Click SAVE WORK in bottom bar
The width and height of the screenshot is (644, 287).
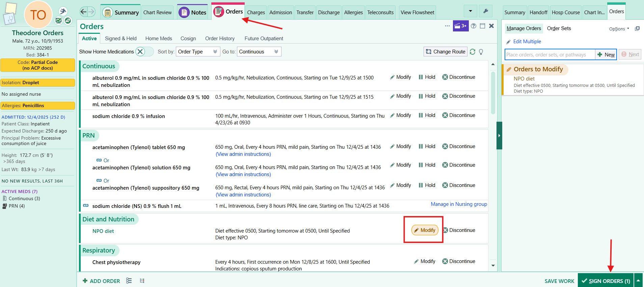coord(559,281)
